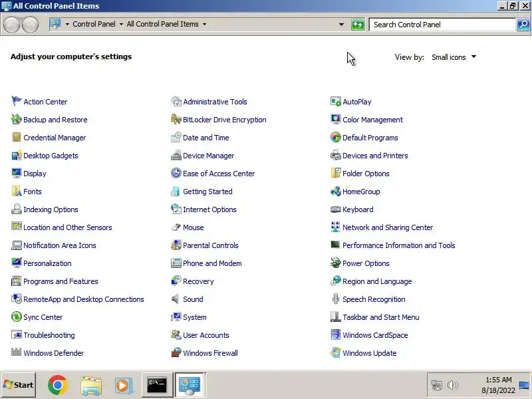Click the green refresh button
This screenshot has height=399, width=532.
[358, 25]
